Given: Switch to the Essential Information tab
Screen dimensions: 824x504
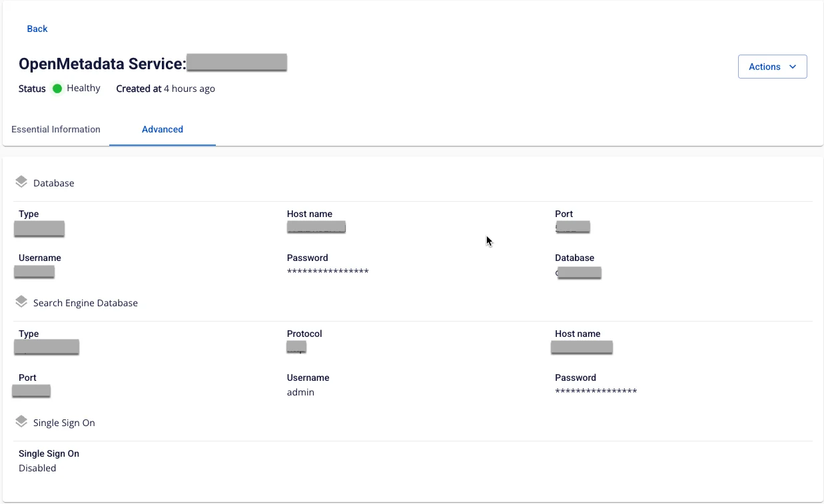Looking at the screenshot, I should (56, 129).
